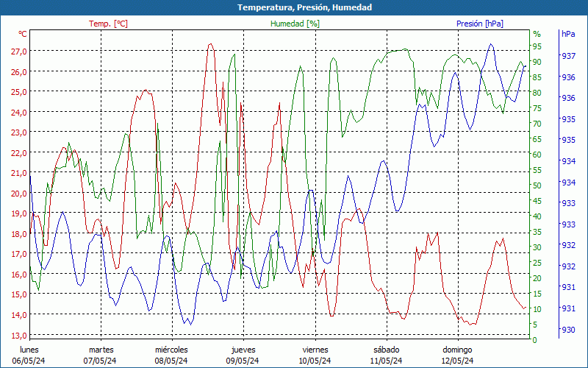
Task: Click the '06/05/24' date label
Action: (29, 361)
